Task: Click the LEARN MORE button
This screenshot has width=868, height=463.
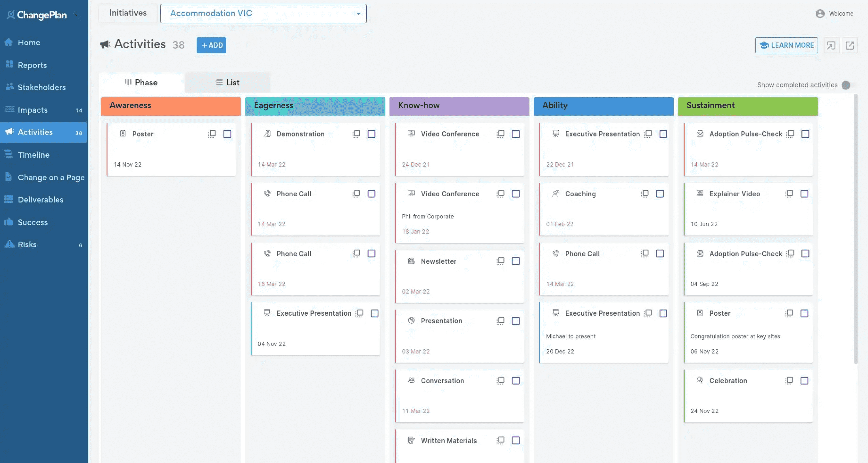Action: [x=786, y=45]
